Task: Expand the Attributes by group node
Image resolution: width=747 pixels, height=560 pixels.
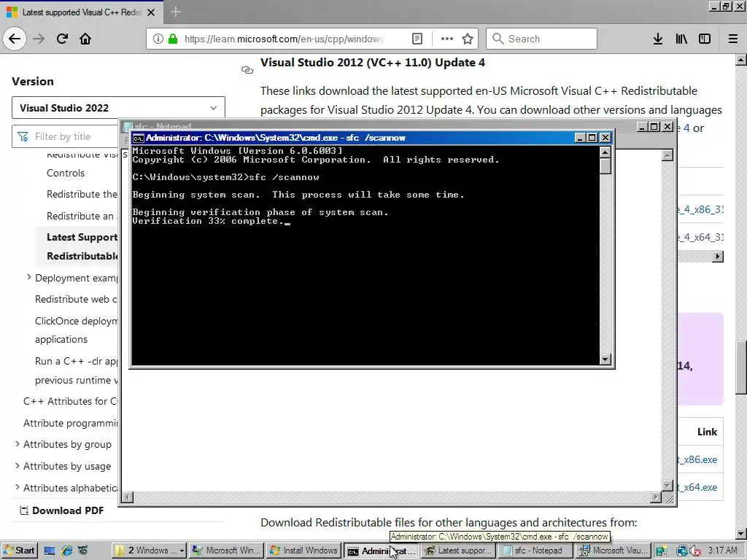Action: coord(18,444)
